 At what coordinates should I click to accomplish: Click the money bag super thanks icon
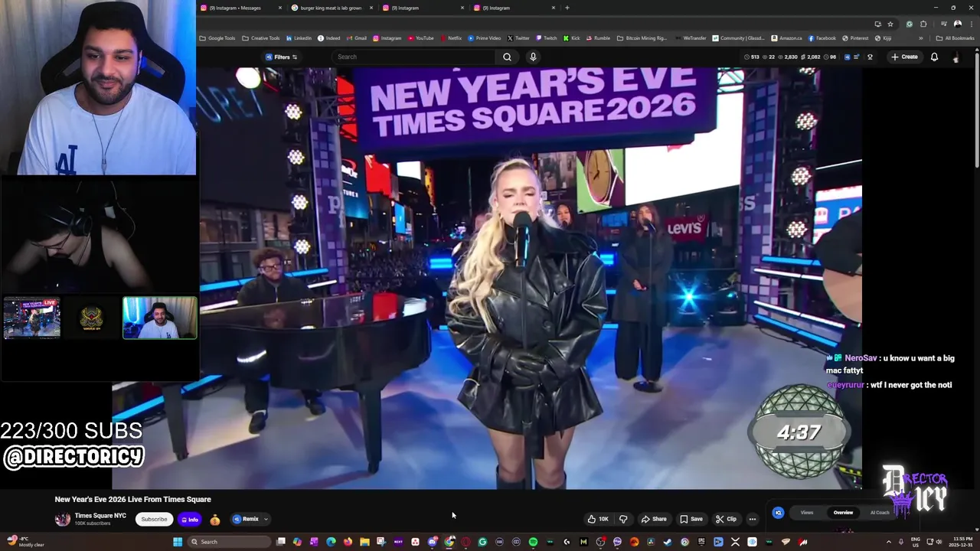pos(215,520)
